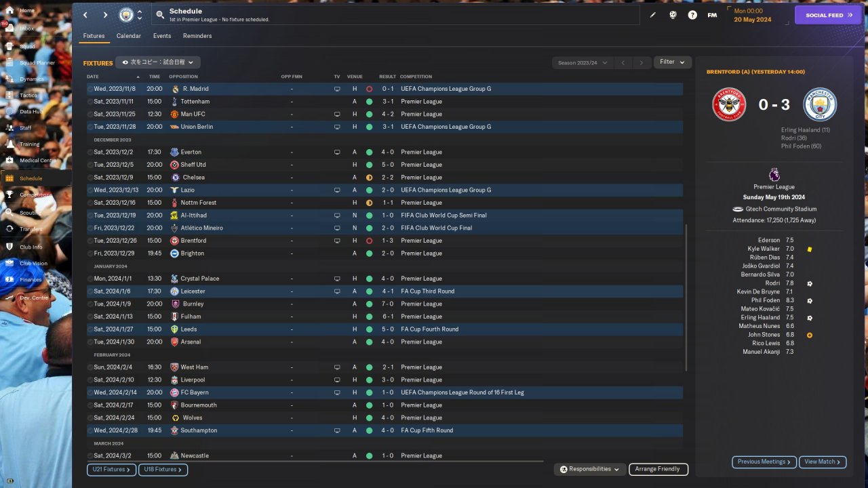Screen dimensions: 868x488
Task: Open the Finances screen
Action: click(31, 280)
